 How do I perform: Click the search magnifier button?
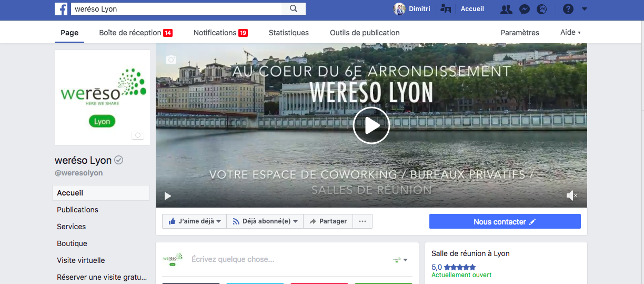(x=294, y=9)
